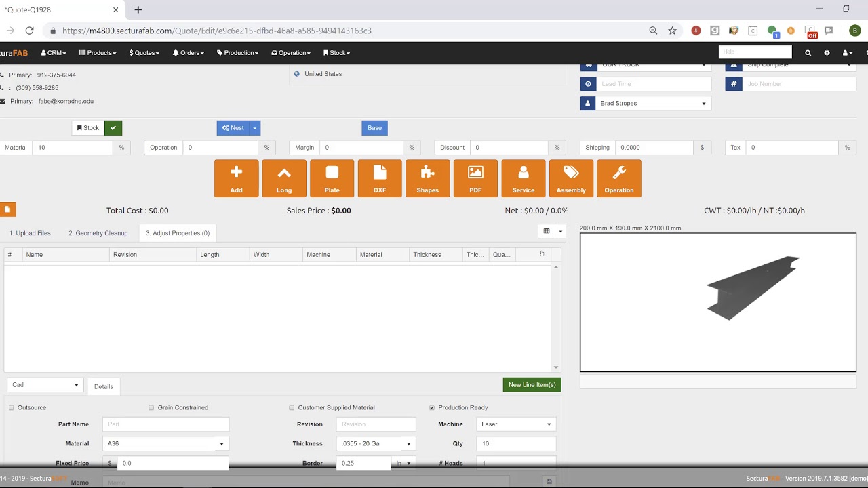Toggle the Outsource checkbox
The width and height of the screenshot is (868, 488).
pyautogui.click(x=12, y=408)
